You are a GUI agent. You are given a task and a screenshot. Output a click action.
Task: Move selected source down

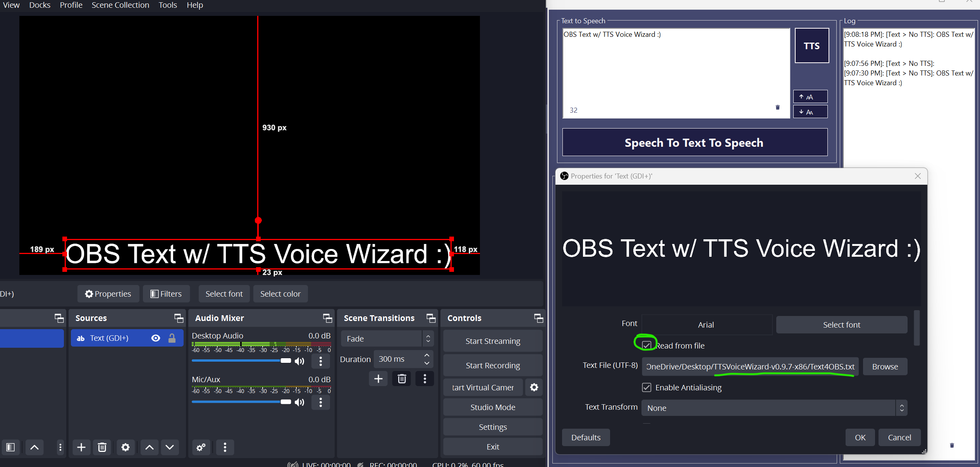point(170,448)
